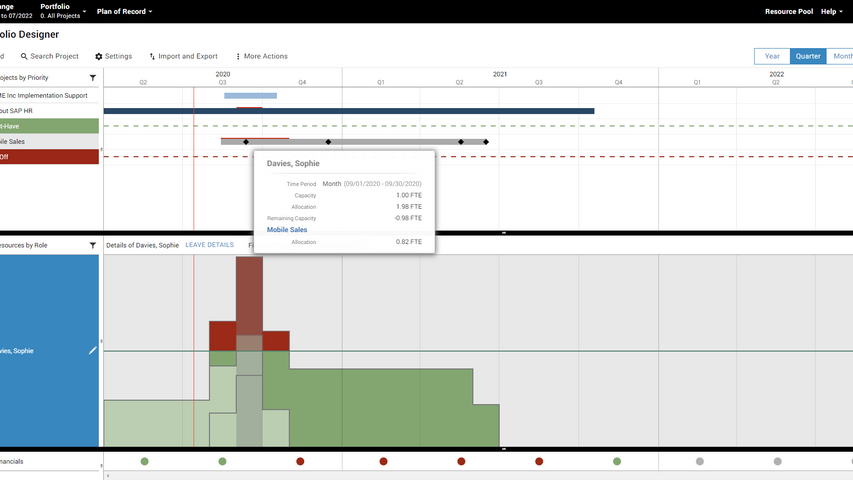Open the Mobile Sales link in tooltip

click(287, 230)
